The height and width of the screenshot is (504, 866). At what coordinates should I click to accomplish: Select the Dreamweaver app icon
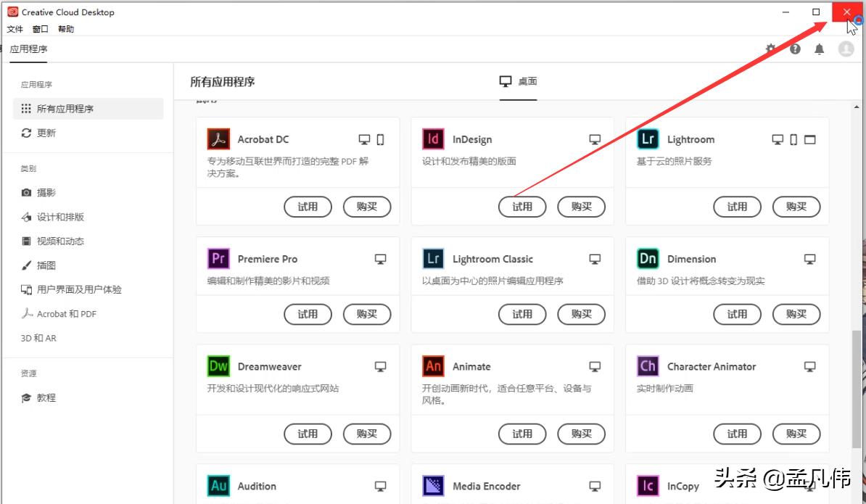[219, 366]
